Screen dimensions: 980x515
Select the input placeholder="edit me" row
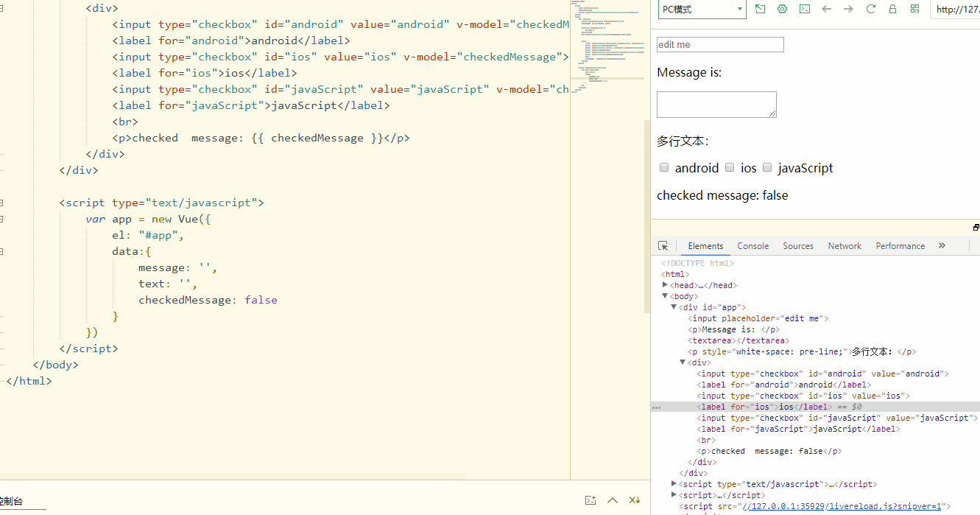click(758, 318)
